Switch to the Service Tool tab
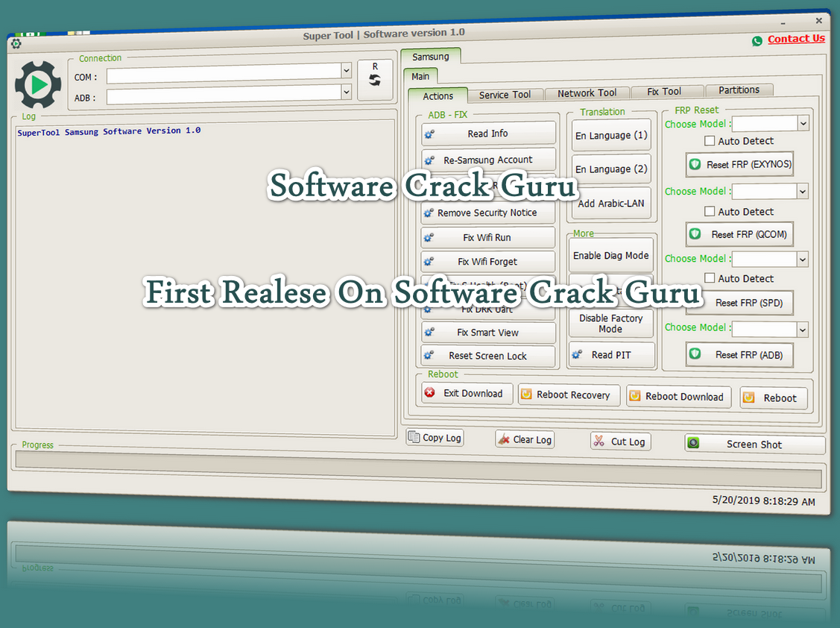Image resolution: width=840 pixels, height=628 pixels. (505, 95)
